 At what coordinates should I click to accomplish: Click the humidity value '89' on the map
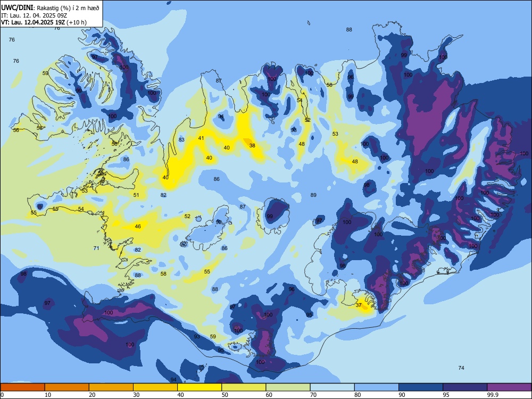point(313,195)
